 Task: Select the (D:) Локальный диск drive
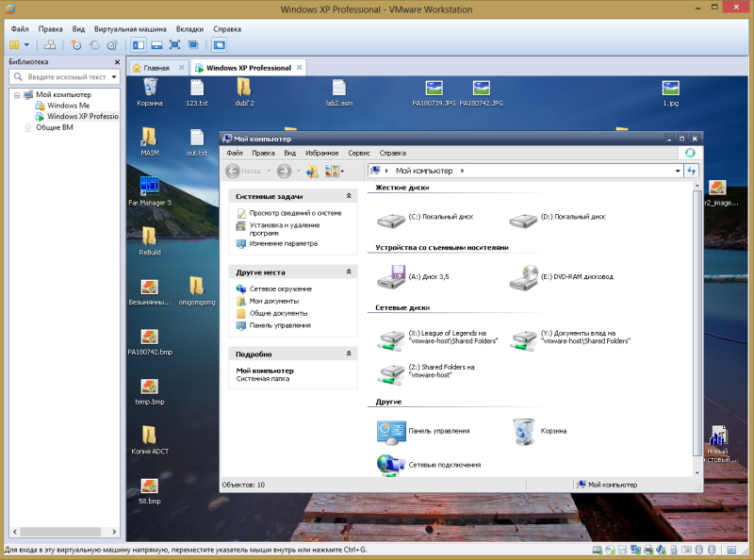557,220
